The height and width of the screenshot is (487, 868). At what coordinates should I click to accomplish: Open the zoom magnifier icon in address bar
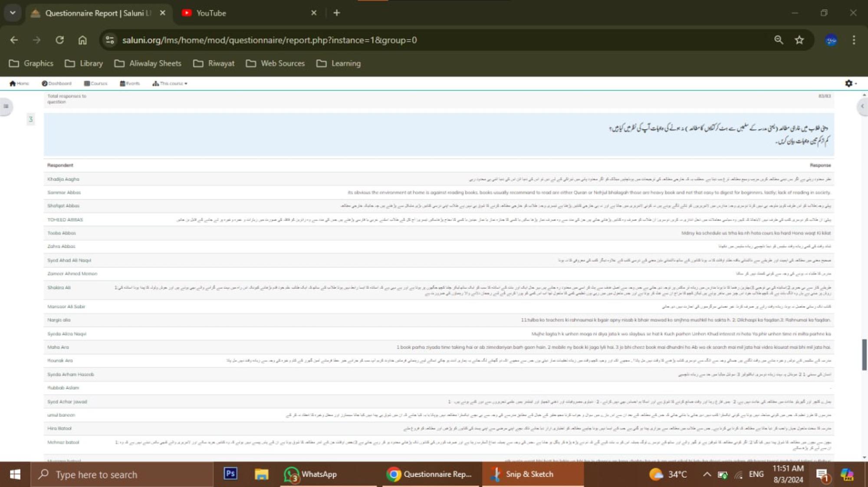click(779, 40)
